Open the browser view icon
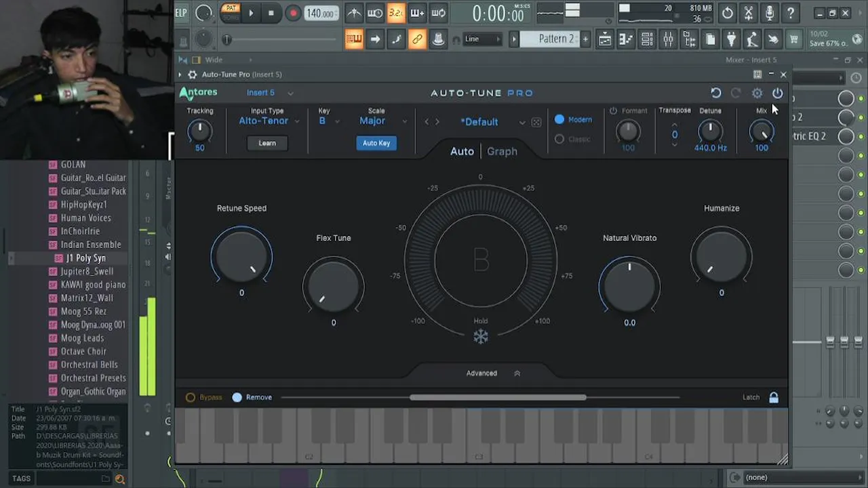The image size is (868, 488). (689, 39)
